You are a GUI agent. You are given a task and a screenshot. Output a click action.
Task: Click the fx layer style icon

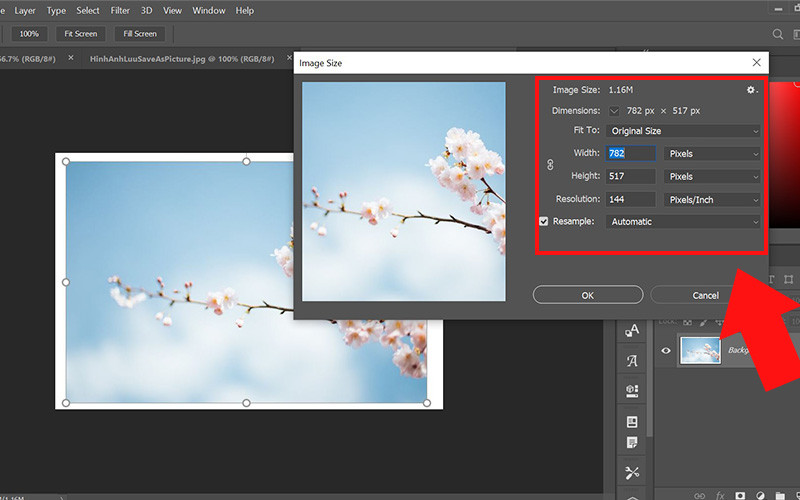pyautogui.click(x=720, y=495)
